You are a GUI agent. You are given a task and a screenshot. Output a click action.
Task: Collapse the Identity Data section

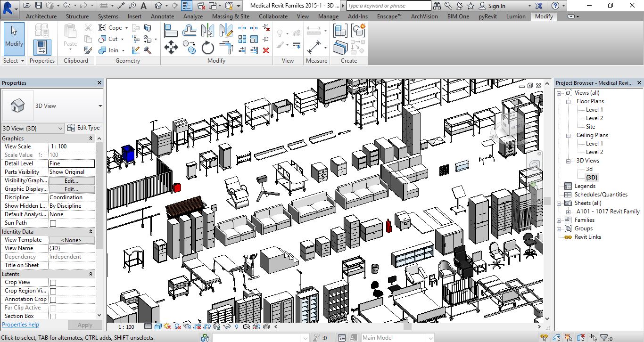click(91, 232)
